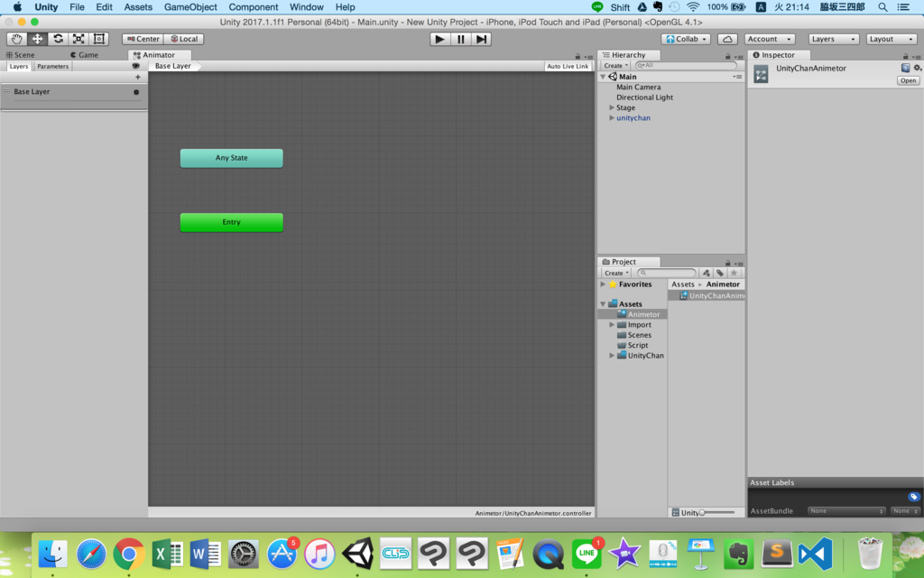Screen dimensions: 924x578
Task: Open the Project Create dropdown
Action: pyautogui.click(x=615, y=273)
